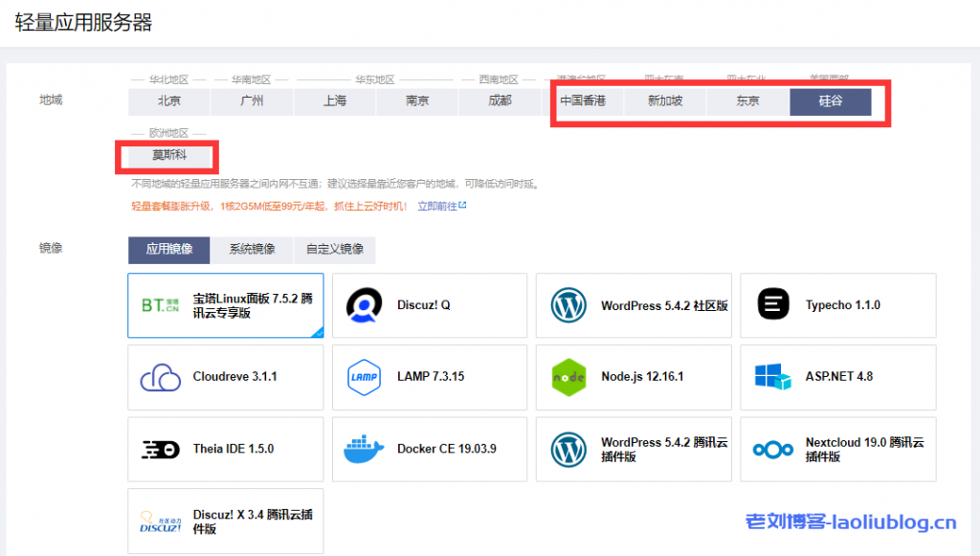Screen dimensions: 980x556
Task: Choose the Nextcloud 19.0 腾讯云插件版 icon
Action: 773,449
